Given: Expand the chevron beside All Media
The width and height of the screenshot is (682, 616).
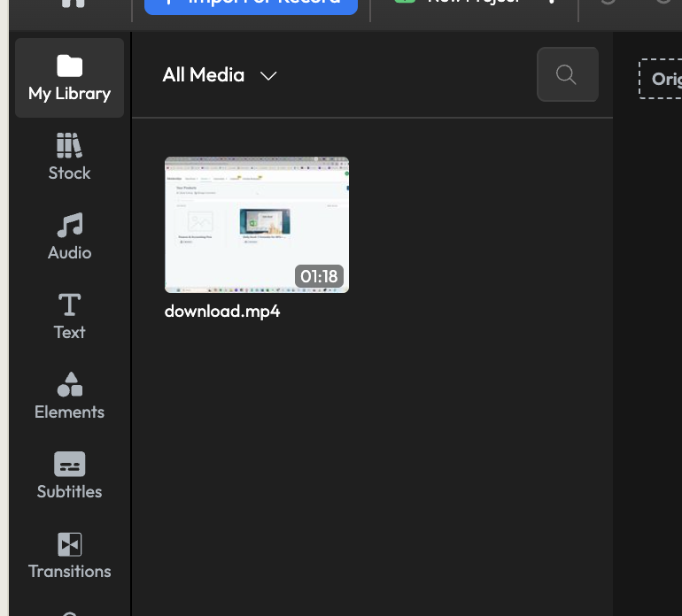Looking at the screenshot, I should (x=268, y=76).
